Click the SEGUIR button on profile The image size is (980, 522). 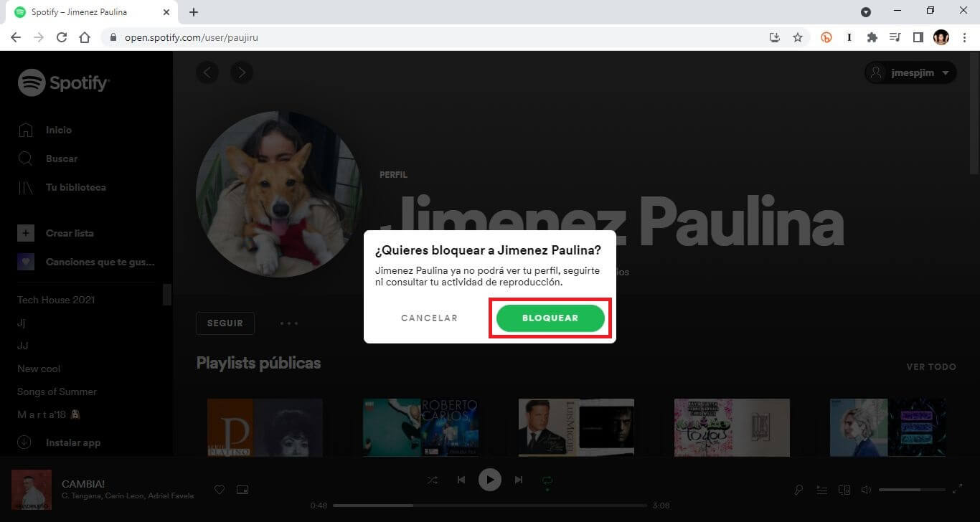pyautogui.click(x=225, y=323)
